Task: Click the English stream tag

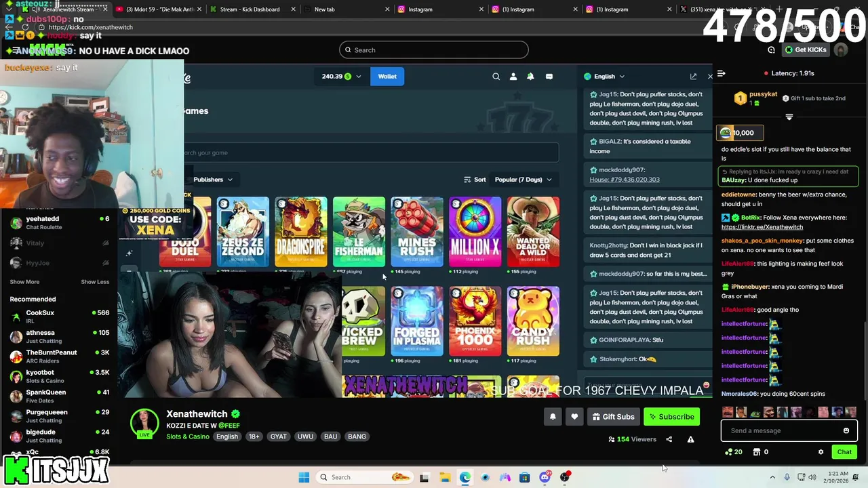Action: [227, 436]
